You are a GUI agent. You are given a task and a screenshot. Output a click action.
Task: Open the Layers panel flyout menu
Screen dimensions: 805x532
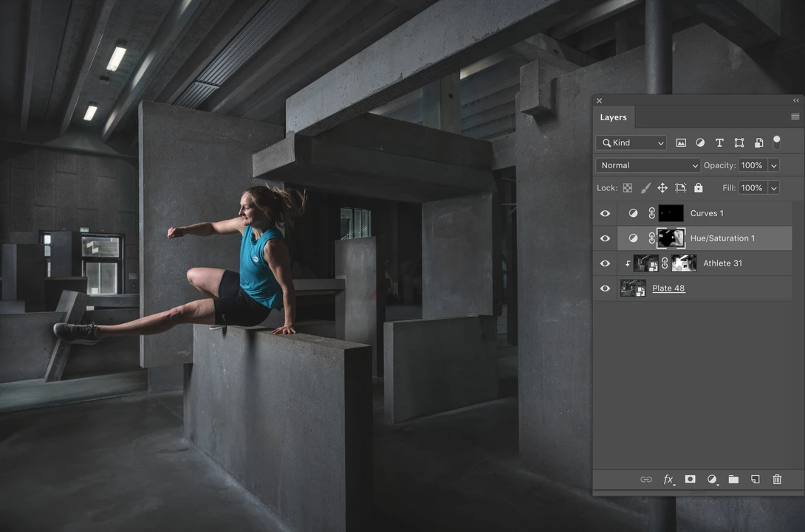pos(795,117)
